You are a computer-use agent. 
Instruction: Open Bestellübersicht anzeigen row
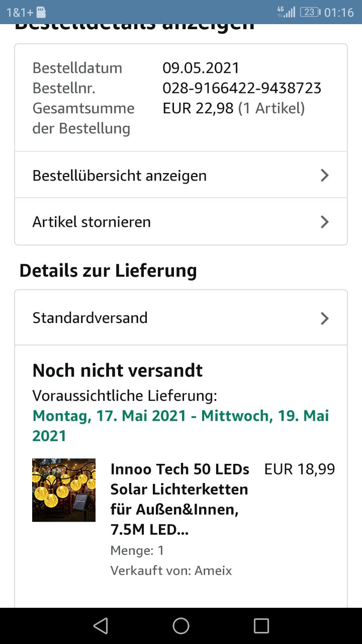tap(120, 176)
